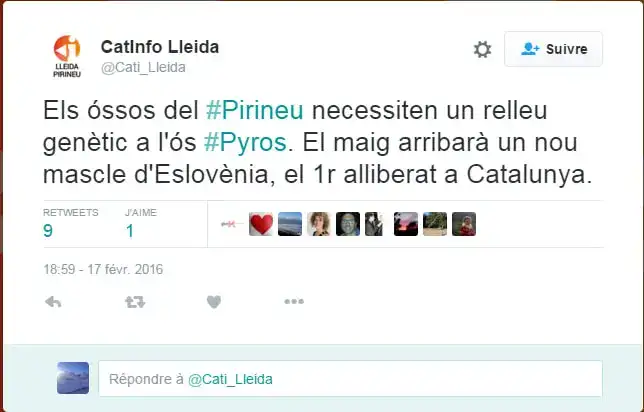Open the CatInfo Lleida profile avatar
This screenshot has height=412, width=644.
67,56
